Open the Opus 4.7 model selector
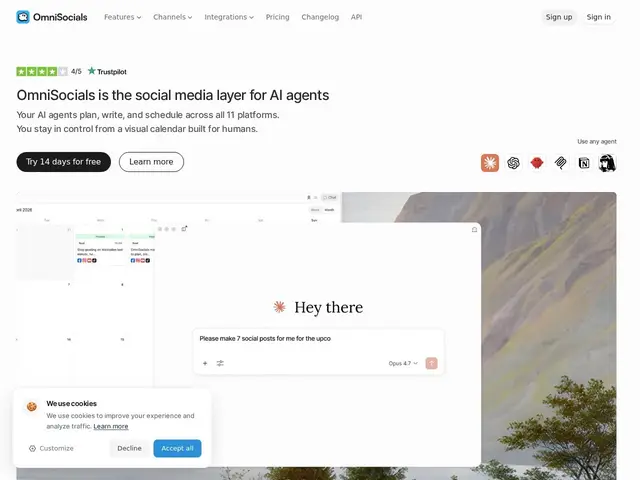 [x=403, y=363]
